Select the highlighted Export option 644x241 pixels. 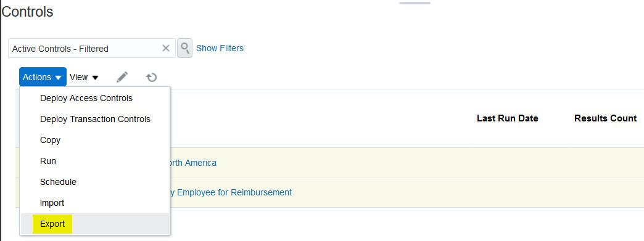(52, 224)
